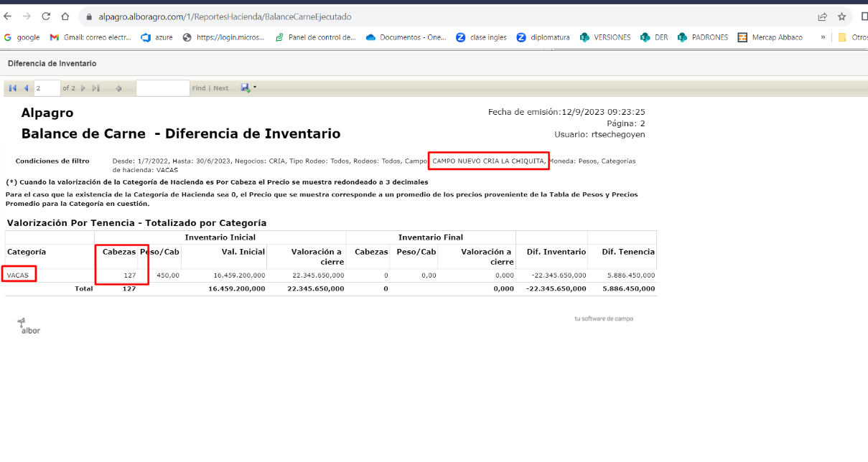Screen dimensions: 868x462
Task: Click the 450,00 weight cell
Action: [x=168, y=275]
